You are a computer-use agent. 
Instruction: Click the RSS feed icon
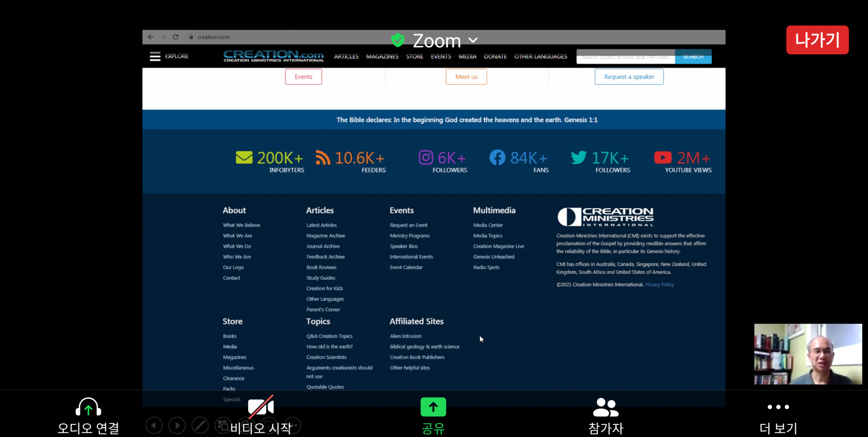pyautogui.click(x=323, y=158)
